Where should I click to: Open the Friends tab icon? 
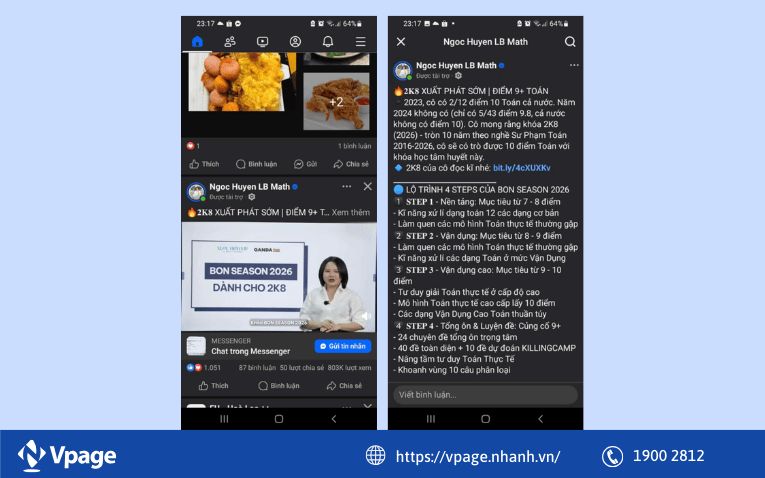point(230,42)
